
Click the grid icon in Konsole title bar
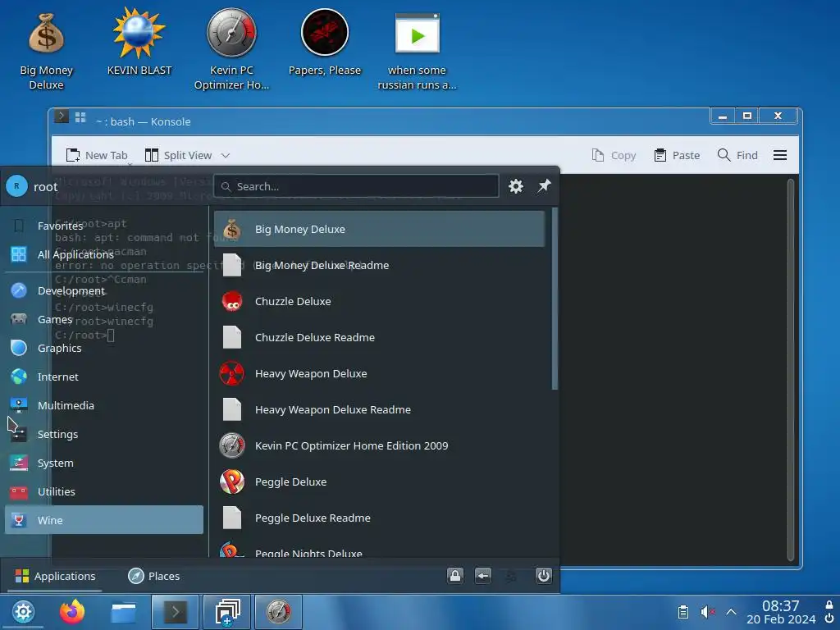tap(80, 116)
